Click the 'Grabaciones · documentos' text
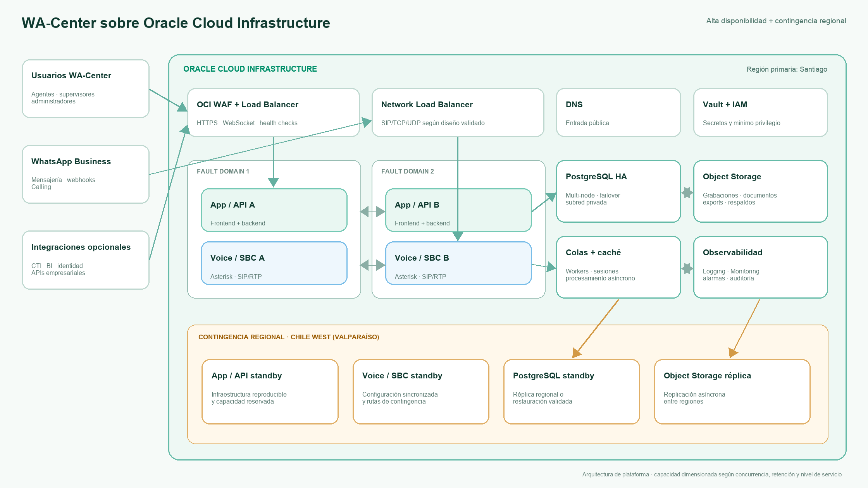 (740, 195)
